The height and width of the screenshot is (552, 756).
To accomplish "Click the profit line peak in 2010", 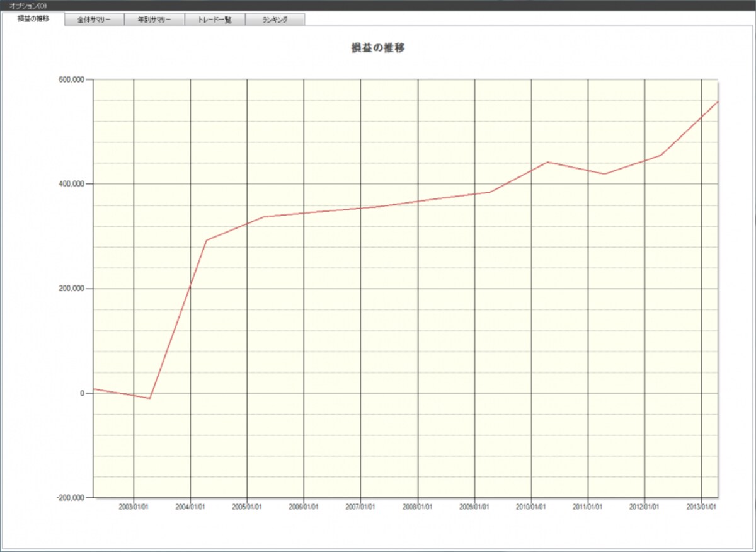I will (547, 162).
